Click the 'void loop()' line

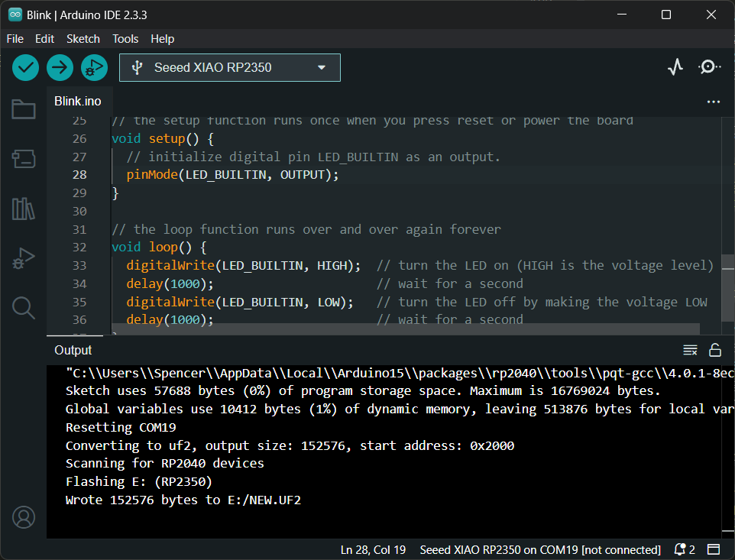[x=160, y=248]
